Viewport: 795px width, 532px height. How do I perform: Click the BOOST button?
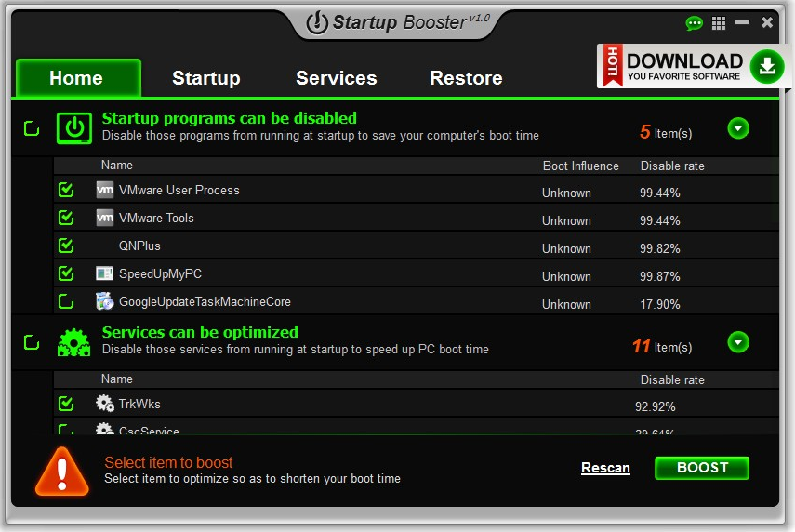[702, 468]
